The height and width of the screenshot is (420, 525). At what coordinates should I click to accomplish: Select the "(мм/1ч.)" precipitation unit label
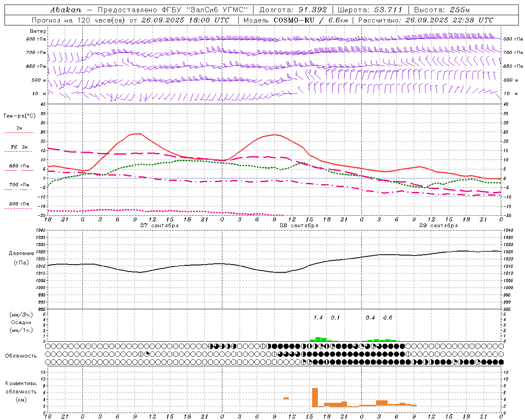click(21, 330)
